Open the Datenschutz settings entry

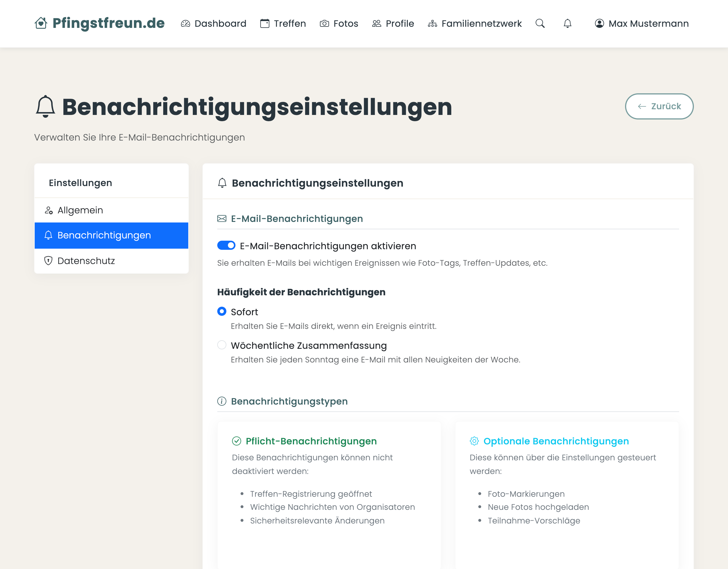pyautogui.click(x=86, y=261)
